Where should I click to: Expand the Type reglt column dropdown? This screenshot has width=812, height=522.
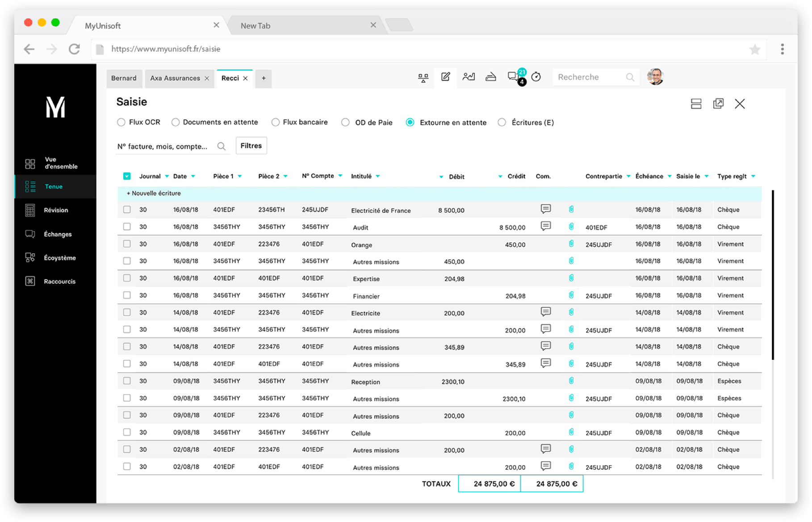tap(753, 176)
